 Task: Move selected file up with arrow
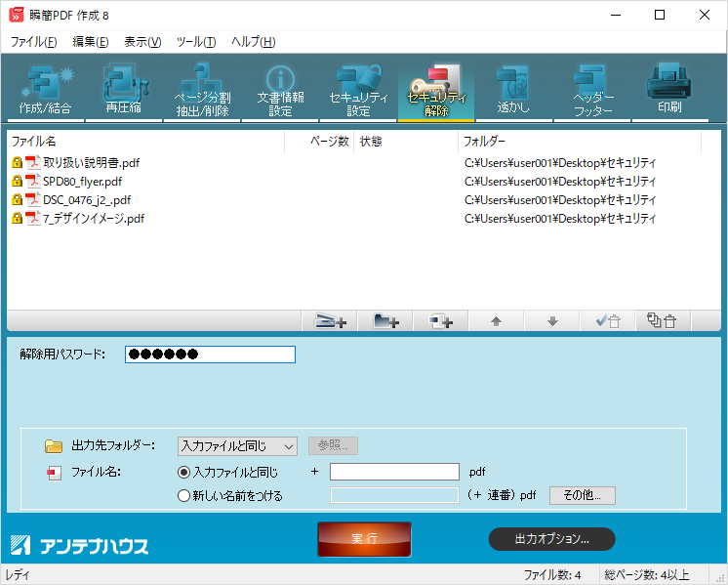tap(496, 321)
